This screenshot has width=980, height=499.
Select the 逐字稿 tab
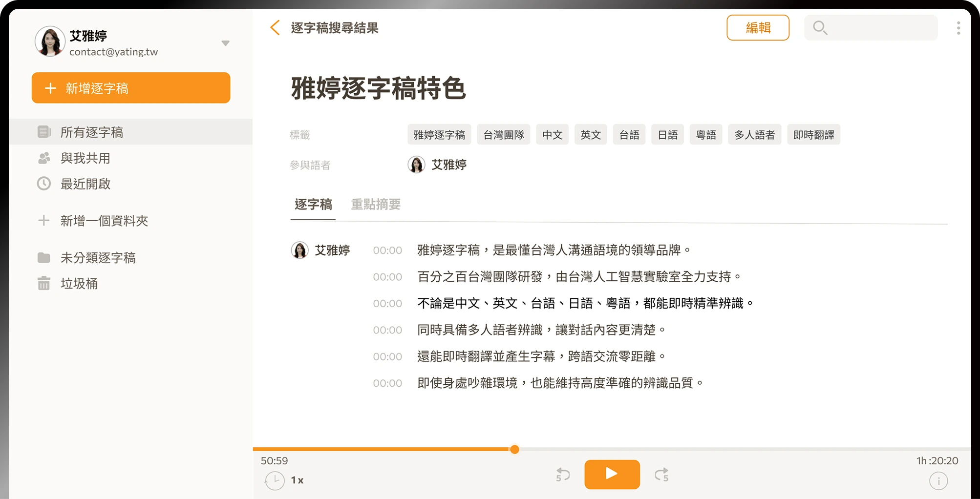(x=313, y=204)
